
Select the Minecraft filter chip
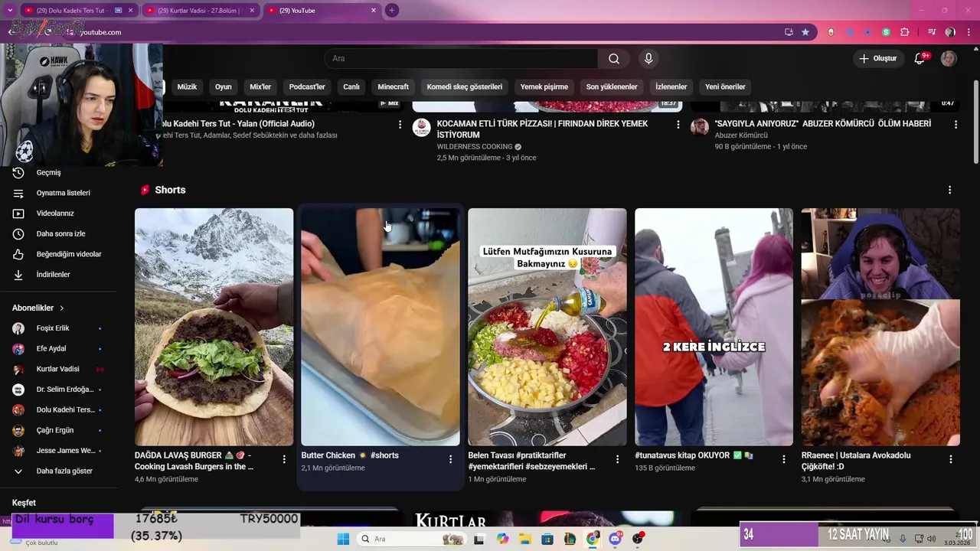tap(394, 86)
